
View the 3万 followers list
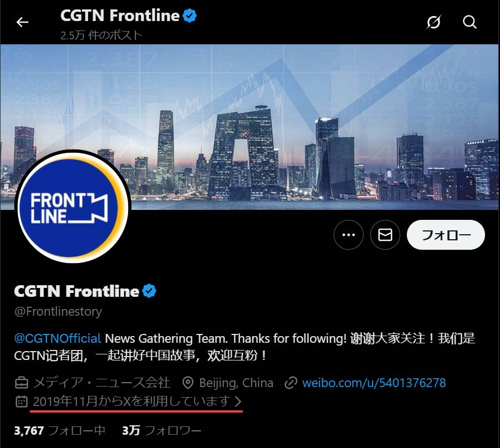pyautogui.click(x=162, y=431)
